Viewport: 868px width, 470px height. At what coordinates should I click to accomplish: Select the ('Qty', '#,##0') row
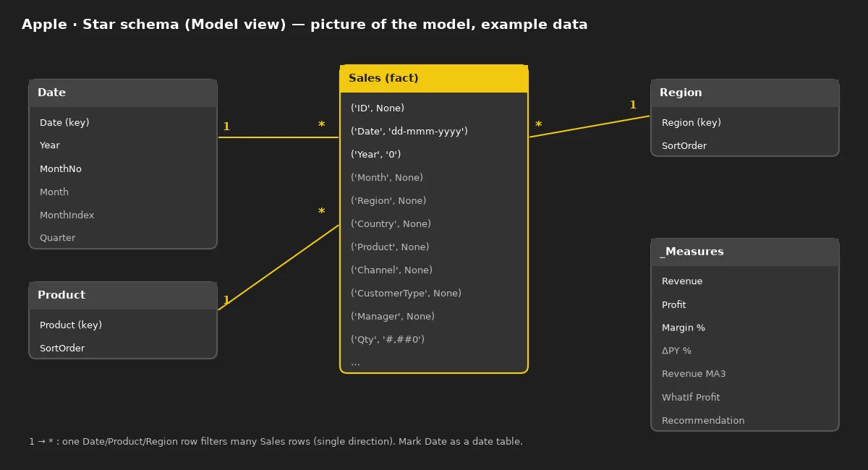click(x=388, y=340)
